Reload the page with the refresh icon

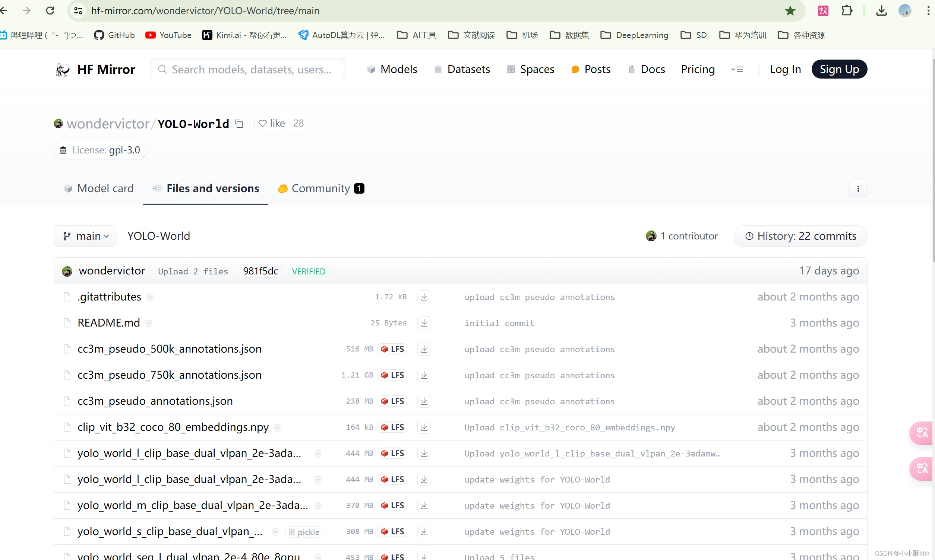click(50, 10)
